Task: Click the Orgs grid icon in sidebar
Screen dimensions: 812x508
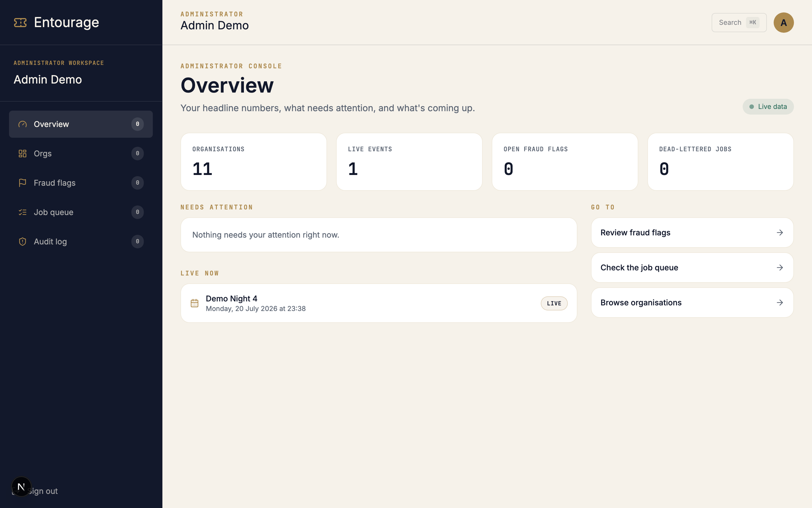Action: pos(23,154)
